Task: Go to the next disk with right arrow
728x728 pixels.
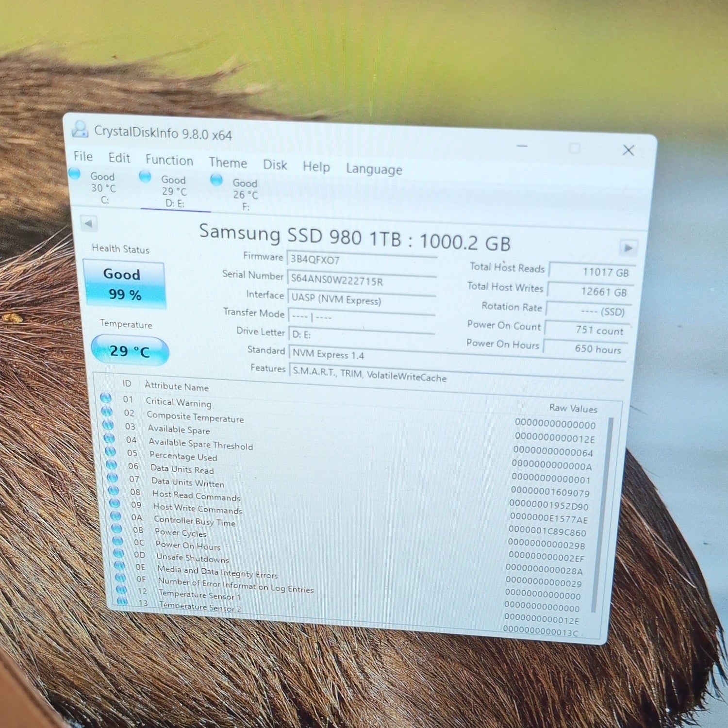Action: tap(628, 248)
